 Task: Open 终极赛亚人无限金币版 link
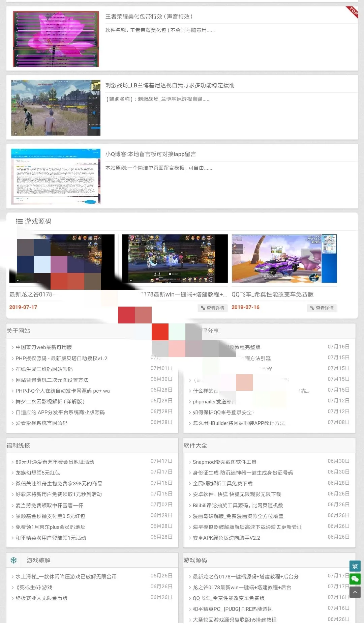(41, 598)
